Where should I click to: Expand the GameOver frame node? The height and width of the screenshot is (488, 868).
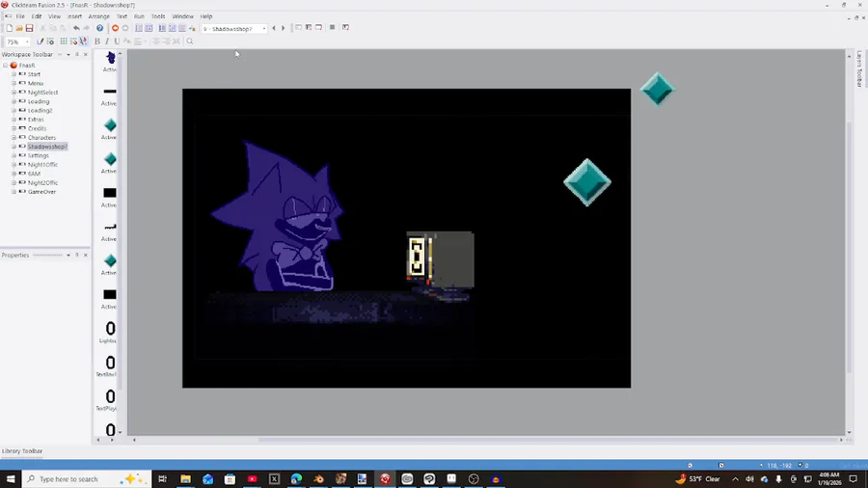coord(14,191)
